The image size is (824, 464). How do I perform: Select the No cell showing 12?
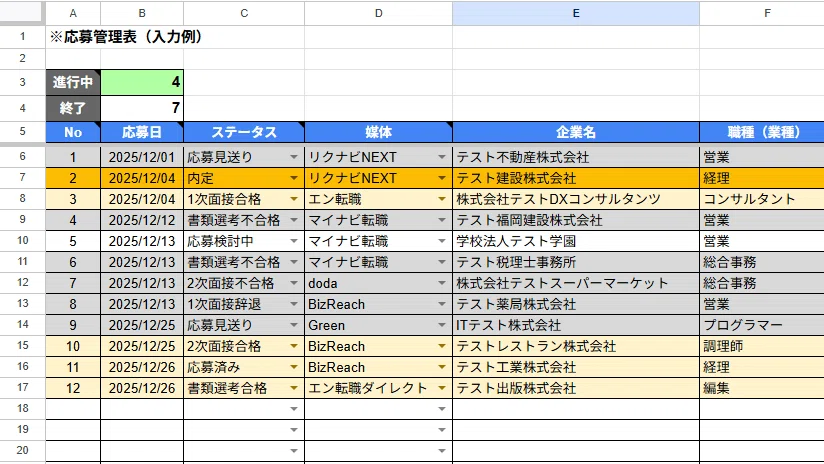(x=73, y=388)
